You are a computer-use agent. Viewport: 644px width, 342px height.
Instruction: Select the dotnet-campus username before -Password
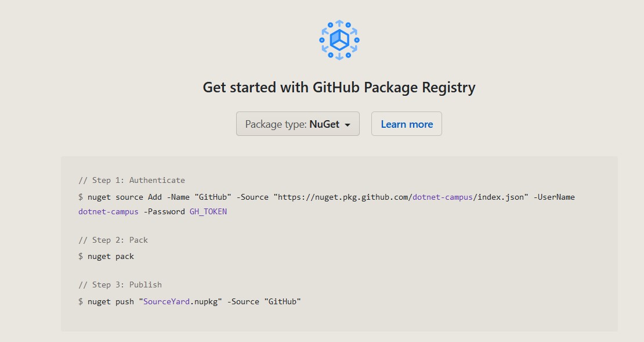click(x=108, y=212)
